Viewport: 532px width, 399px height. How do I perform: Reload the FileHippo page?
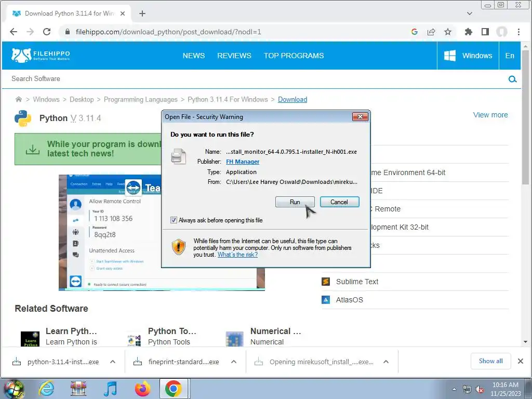47,32
